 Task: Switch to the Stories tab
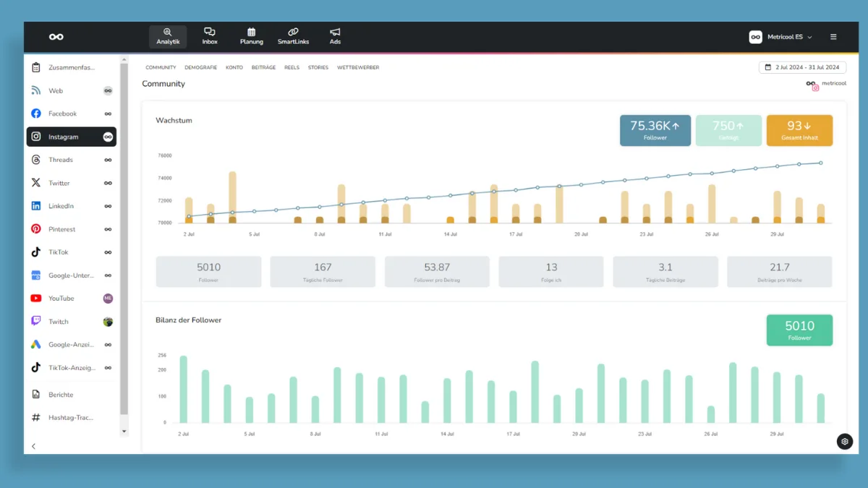click(318, 67)
